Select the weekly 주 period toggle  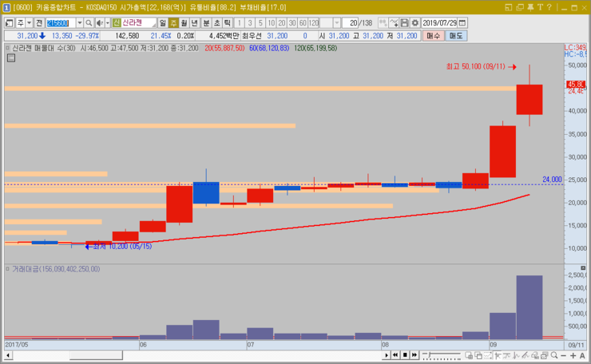click(x=173, y=23)
